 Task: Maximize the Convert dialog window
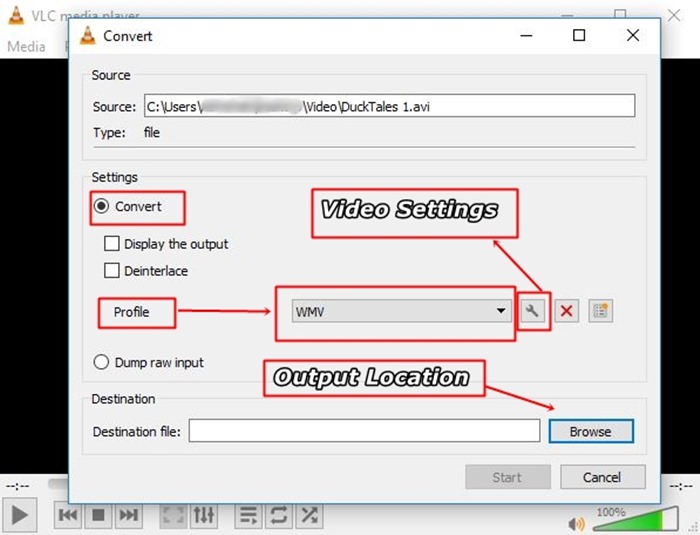pyautogui.click(x=579, y=35)
